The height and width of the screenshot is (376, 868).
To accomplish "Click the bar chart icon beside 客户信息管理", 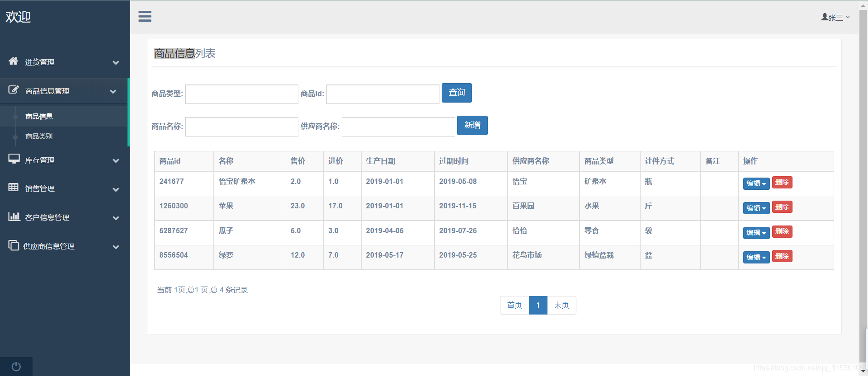I will tap(14, 216).
